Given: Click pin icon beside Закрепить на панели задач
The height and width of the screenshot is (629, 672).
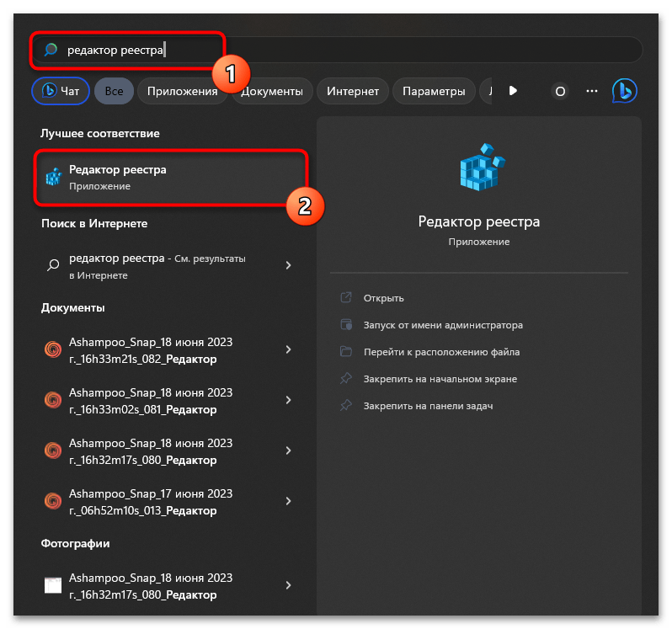Looking at the screenshot, I should pos(346,405).
